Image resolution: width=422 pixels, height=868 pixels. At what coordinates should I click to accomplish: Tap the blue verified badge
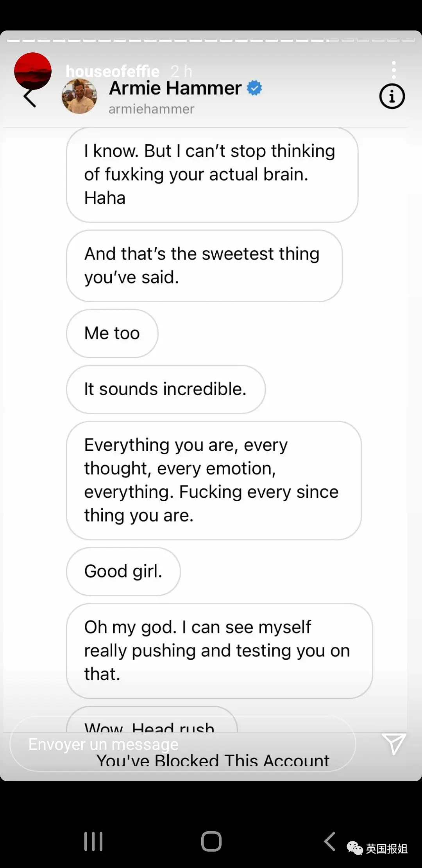click(x=254, y=88)
